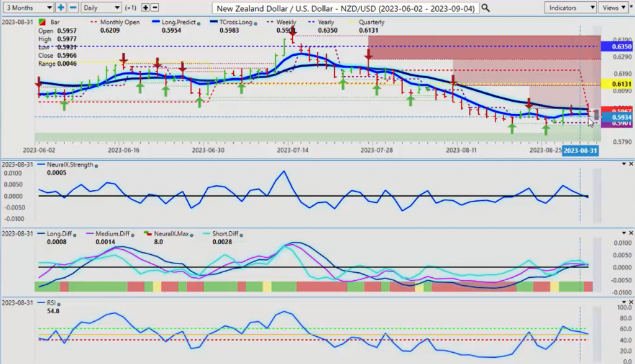Open the 3 Months time range dropdown
This screenshot has width=635, height=364.
(28, 7)
